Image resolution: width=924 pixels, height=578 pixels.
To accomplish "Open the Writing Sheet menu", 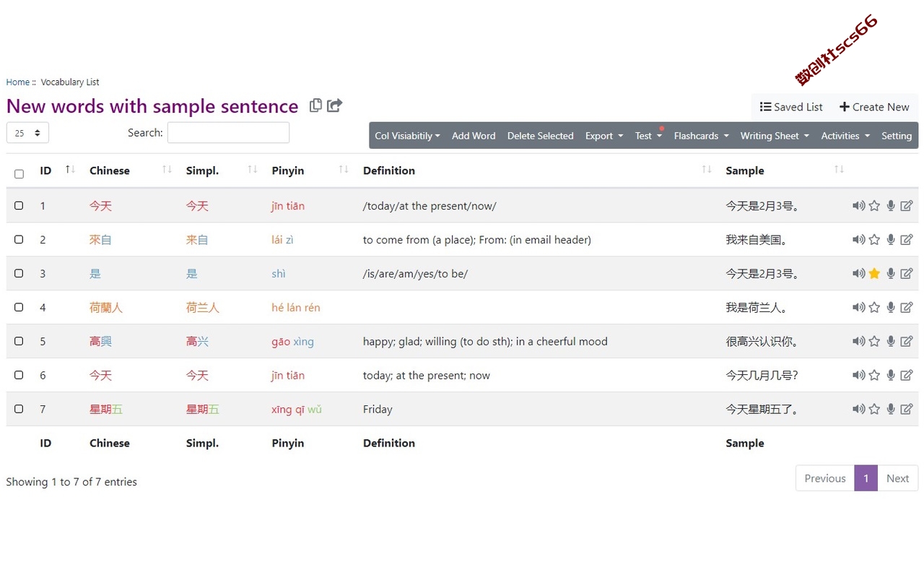I will tap(775, 136).
